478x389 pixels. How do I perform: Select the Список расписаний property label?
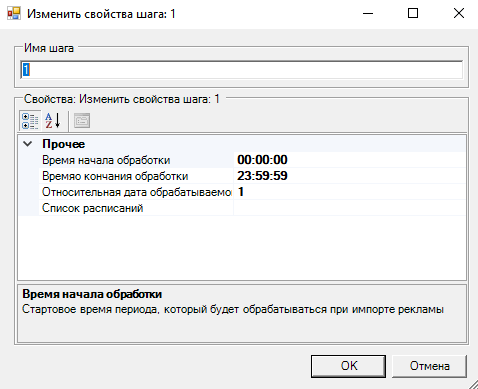[92, 208]
